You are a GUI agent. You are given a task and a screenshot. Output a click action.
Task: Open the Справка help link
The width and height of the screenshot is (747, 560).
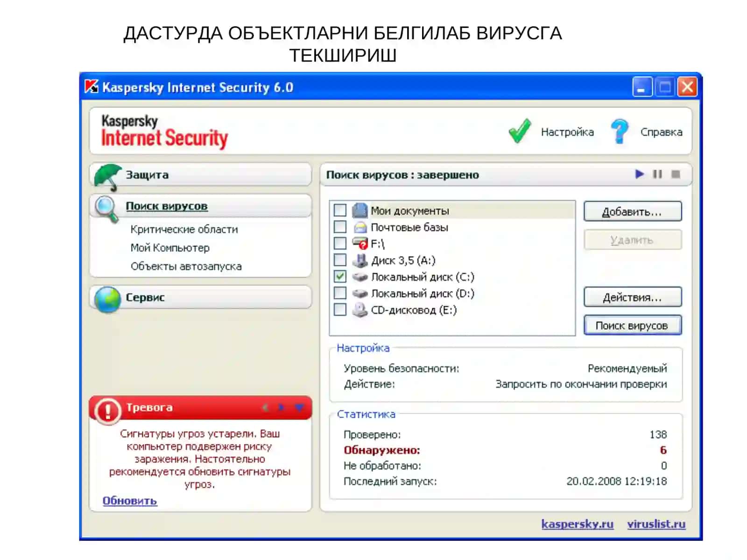[x=661, y=132]
